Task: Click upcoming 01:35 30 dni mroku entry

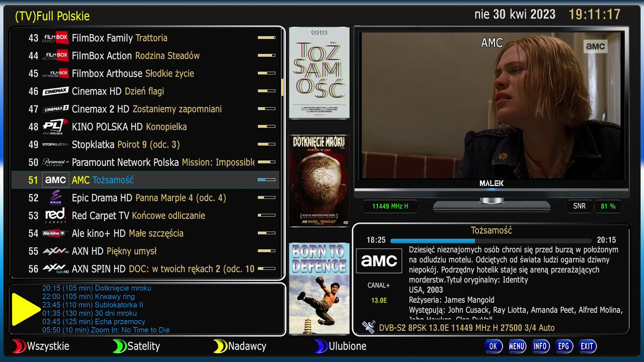Action: [90, 313]
